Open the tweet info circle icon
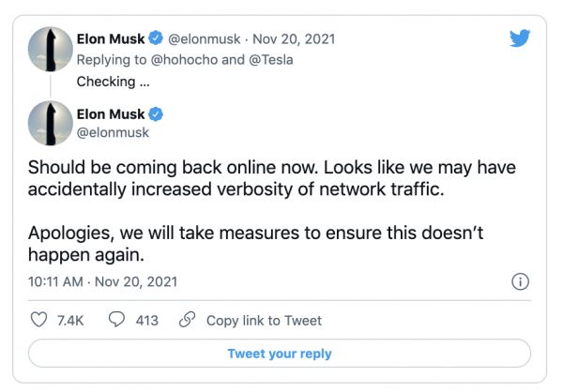Screen dimensions: 563x392 (520, 281)
